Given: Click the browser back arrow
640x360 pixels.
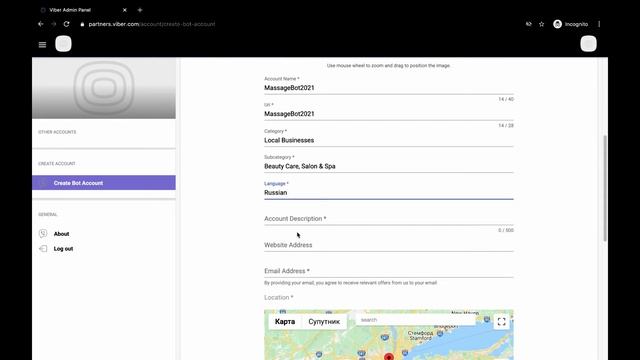Looking at the screenshot, I should tap(41, 24).
